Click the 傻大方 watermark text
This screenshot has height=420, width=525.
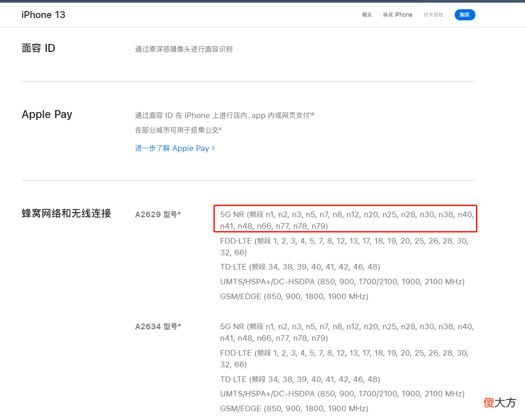(500, 403)
